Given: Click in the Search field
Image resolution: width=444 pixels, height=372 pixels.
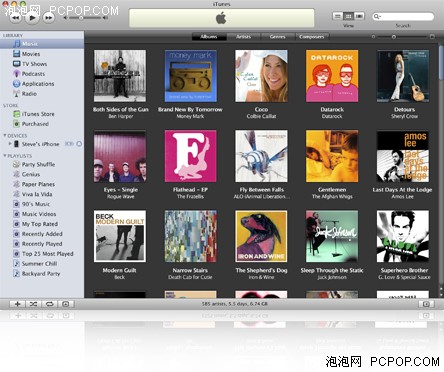Looking at the screenshot, I should [403, 16].
